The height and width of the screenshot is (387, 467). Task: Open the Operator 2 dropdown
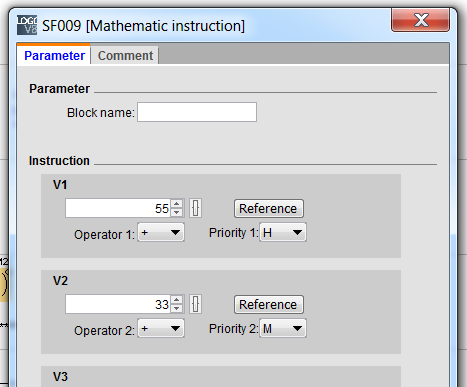point(161,328)
